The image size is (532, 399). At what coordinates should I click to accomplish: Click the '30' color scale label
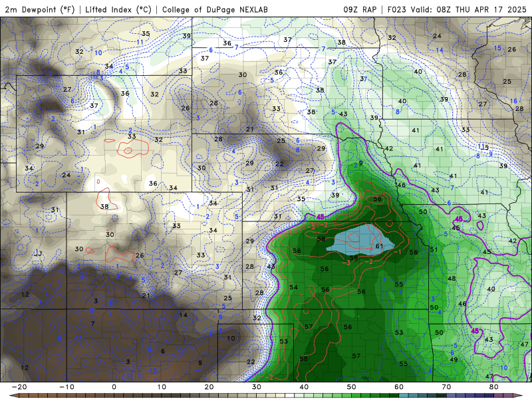coord(257,387)
